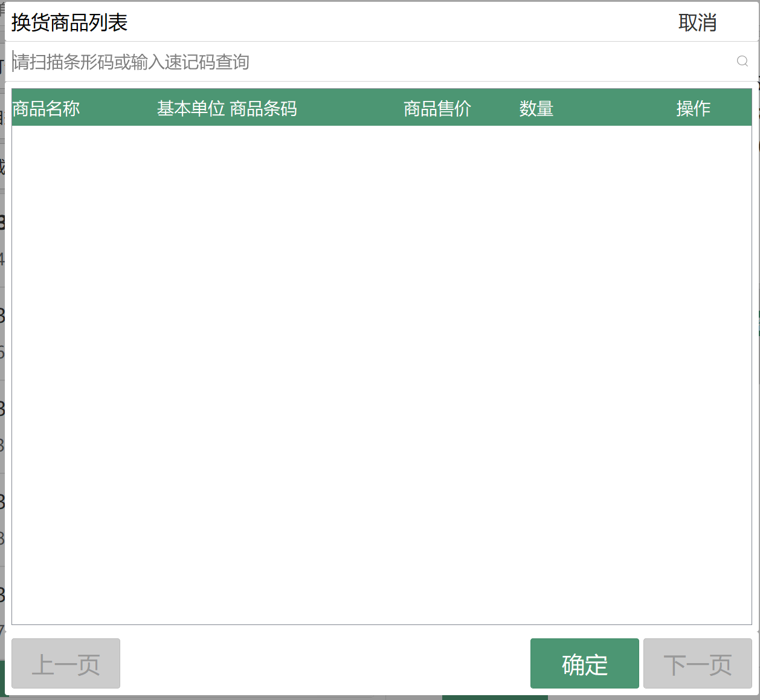
Task: Click 取消 to cancel the dialog
Action: [x=697, y=23]
